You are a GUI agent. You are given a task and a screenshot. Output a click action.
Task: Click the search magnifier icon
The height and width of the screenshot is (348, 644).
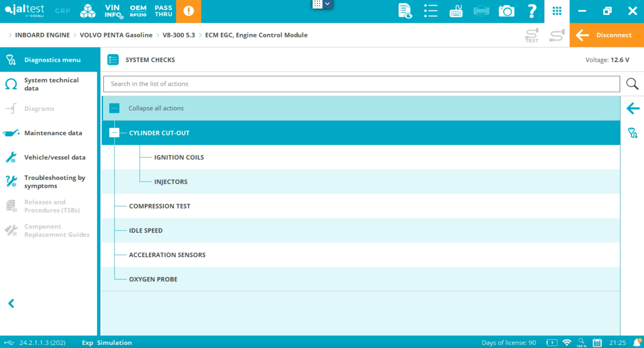632,84
